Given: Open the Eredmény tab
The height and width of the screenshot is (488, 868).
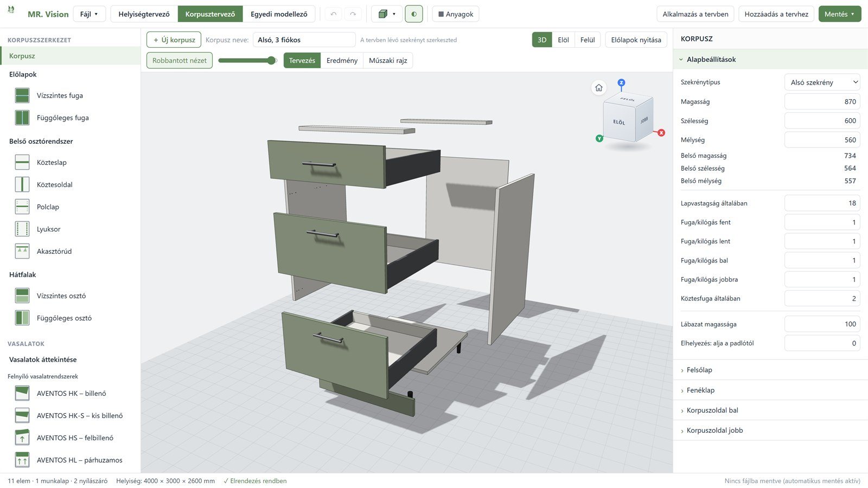Looking at the screenshot, I should coord(342,60).
